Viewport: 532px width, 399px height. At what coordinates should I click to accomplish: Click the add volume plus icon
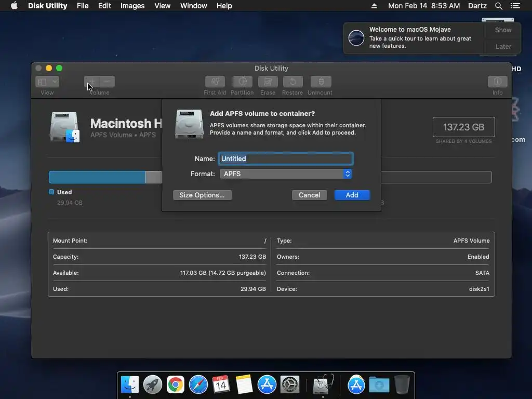click(x=91, y=82)
